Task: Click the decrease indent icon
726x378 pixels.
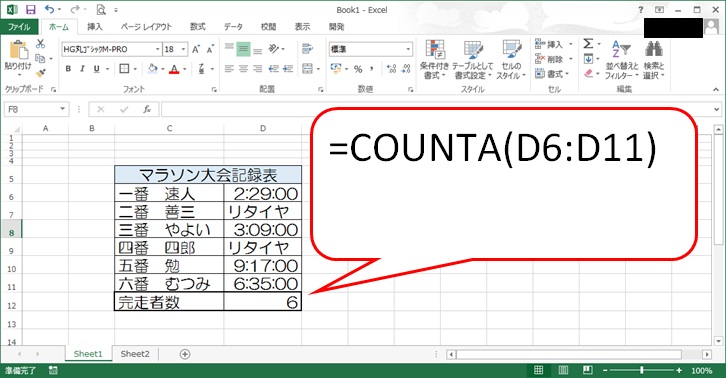Action: [274, 69]
